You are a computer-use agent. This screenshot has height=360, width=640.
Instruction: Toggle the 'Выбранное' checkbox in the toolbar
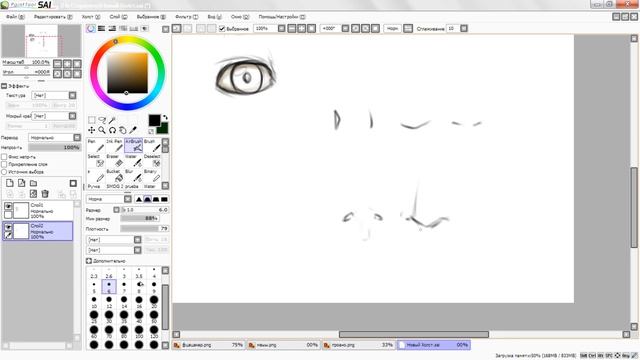222,29
